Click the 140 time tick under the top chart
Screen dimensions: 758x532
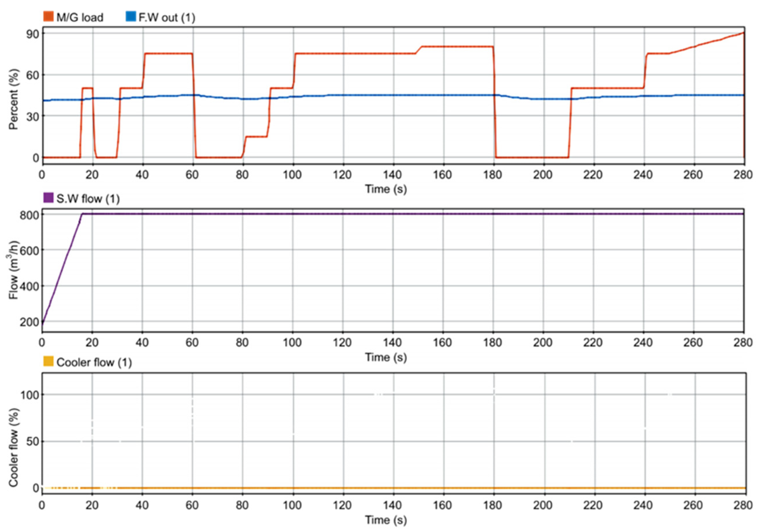tap(392, 174)
